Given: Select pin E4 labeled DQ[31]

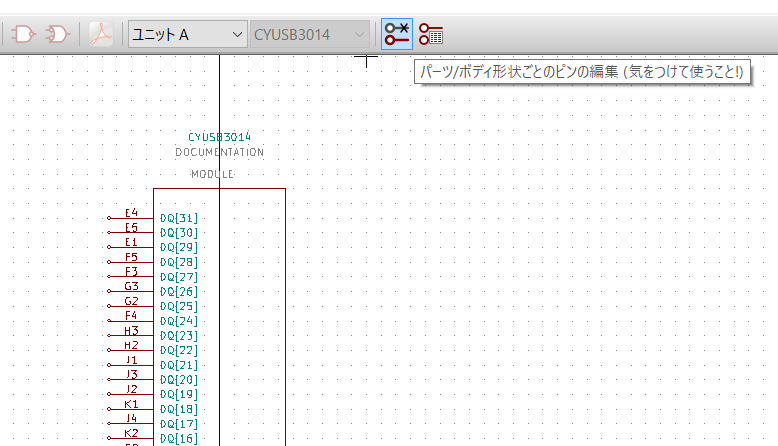Looking at the screenshot, I should 153,218.
